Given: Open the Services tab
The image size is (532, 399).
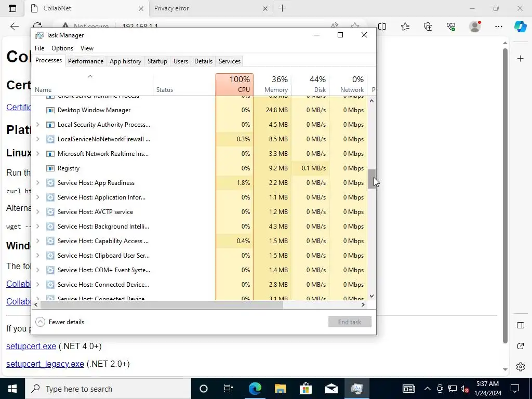Looking at the screenshot, I should (x=229, y=61).
